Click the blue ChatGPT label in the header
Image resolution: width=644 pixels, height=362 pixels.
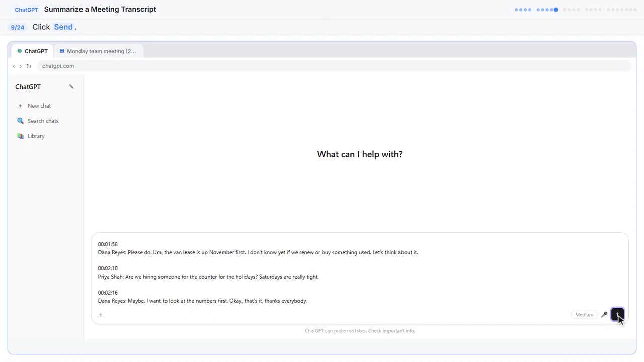26,10
